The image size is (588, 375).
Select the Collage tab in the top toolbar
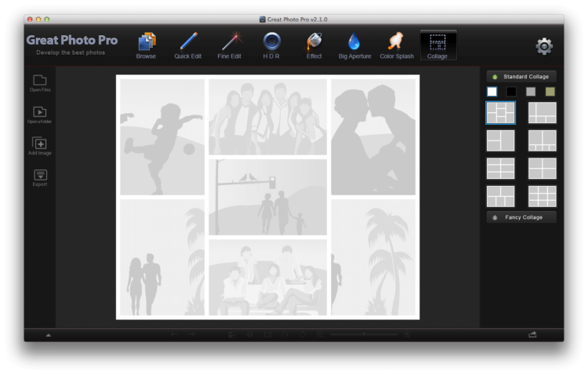[438, 46]
